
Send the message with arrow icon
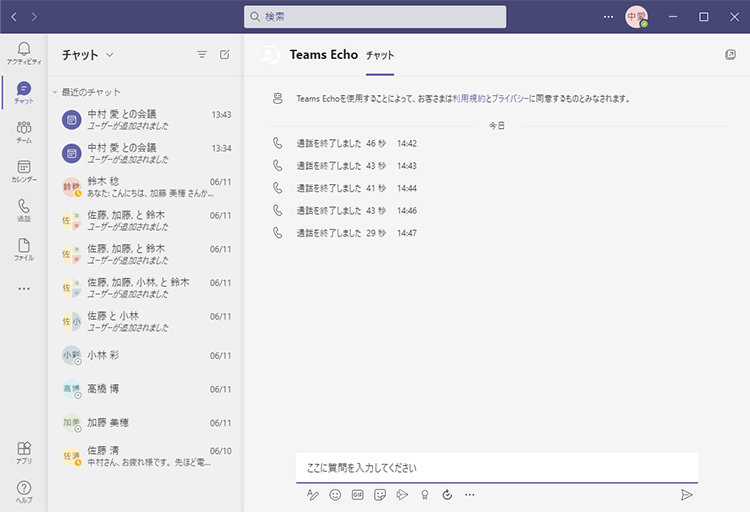point(686,495)
